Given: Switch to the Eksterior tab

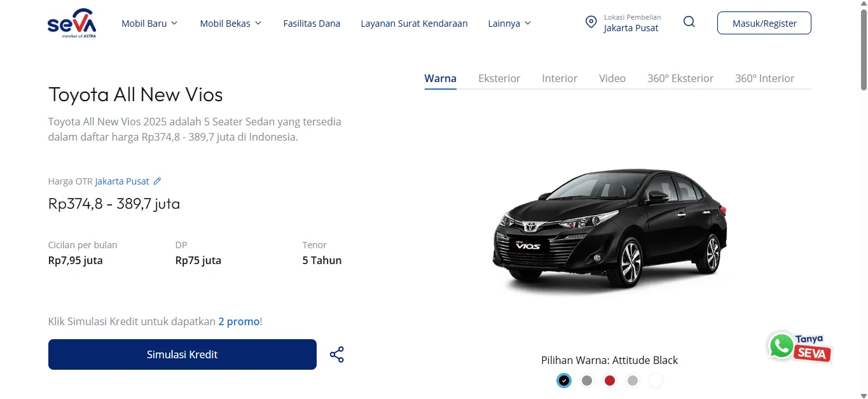Looking at the screenshot, I should [x=499, y=78].
